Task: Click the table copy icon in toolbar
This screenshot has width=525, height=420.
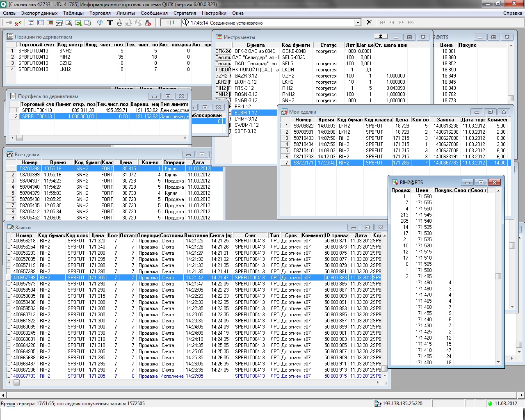Action: 88,23
